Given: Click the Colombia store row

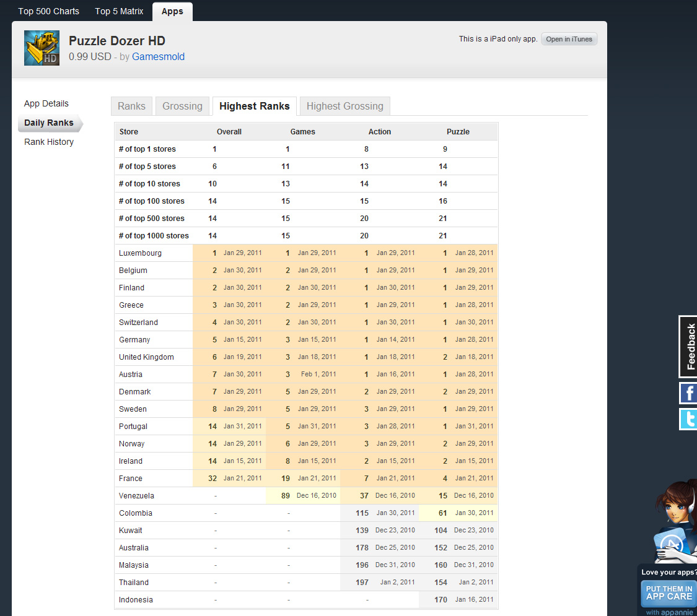Looking at the screenshot, I should pos(306,513).
